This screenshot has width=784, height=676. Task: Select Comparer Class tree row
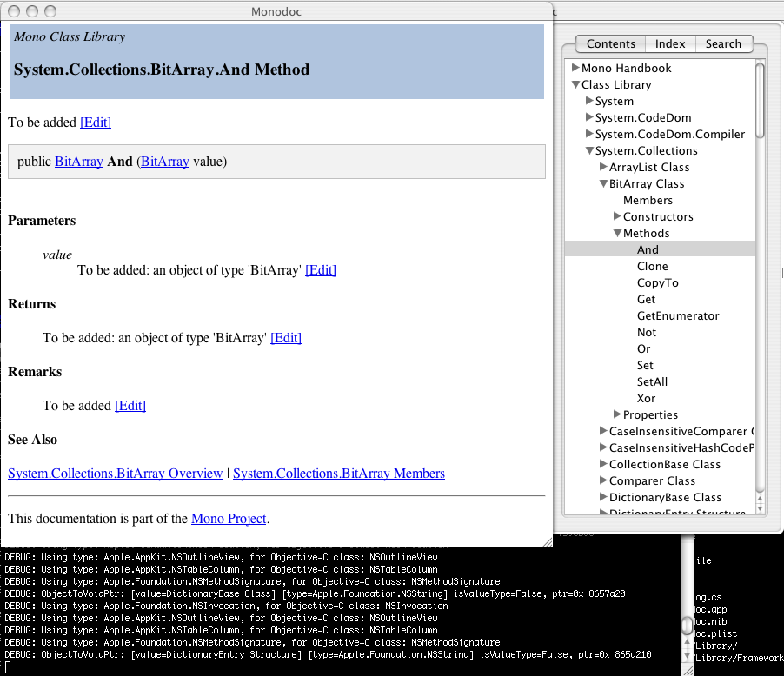[x=660, y=480]
